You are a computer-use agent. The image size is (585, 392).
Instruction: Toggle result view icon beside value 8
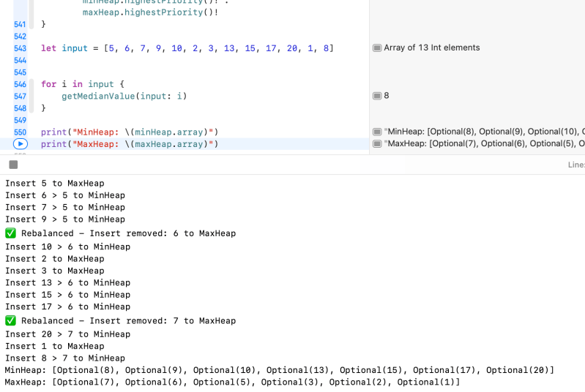[x=377, y=96]
